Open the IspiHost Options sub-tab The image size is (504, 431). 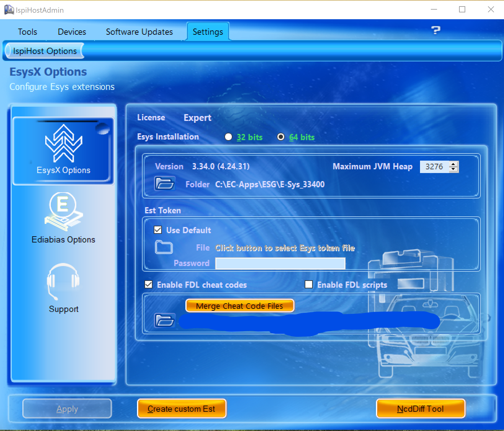tap(45, 51)
